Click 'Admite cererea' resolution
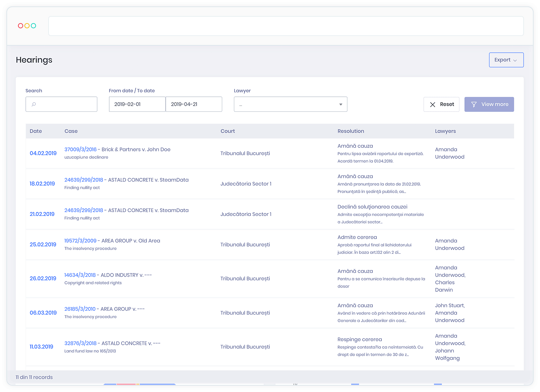 [x=357, y=237]
